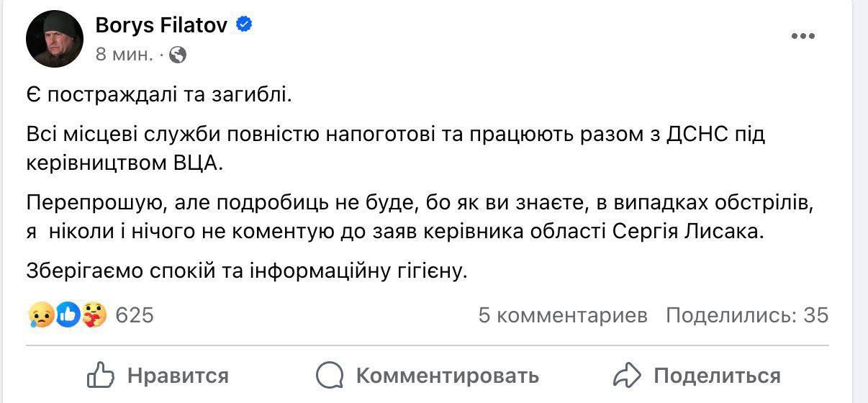
Task: Click the 'Є постраждалі та загиблі' line
Action: click(x=159, y=94)
